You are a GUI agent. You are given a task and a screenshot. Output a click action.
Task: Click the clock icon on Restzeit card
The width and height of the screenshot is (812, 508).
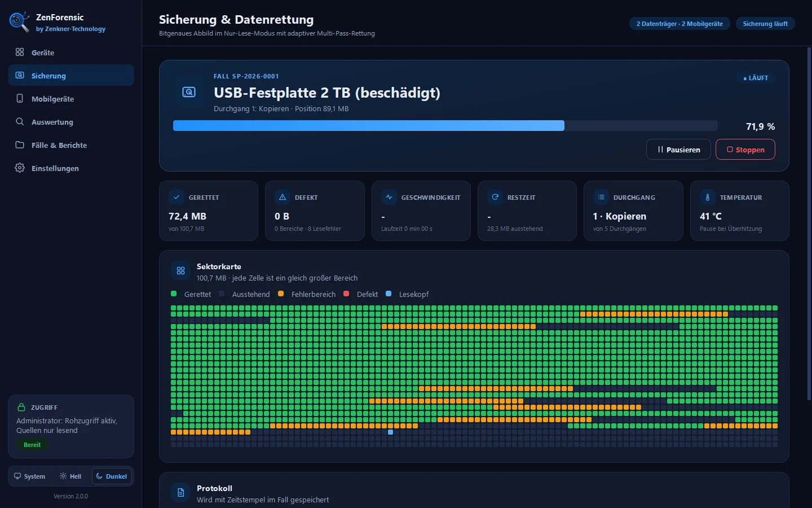pyautogui.click(x=495, y=197)
